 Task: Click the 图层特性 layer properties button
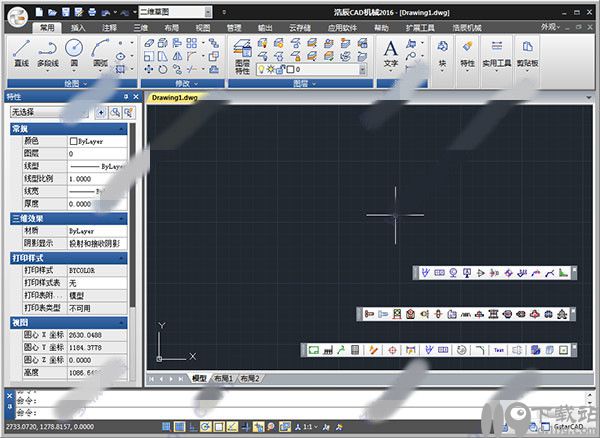tap(242, 57)
